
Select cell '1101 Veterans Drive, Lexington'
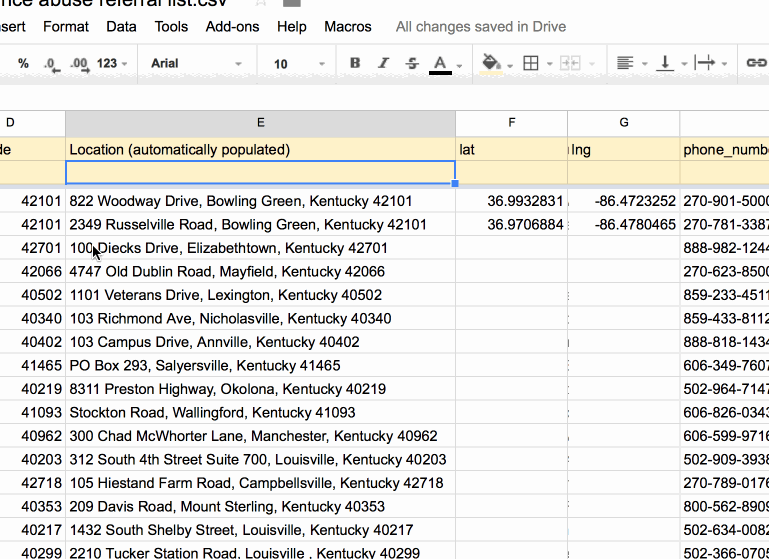coord(260,295)
